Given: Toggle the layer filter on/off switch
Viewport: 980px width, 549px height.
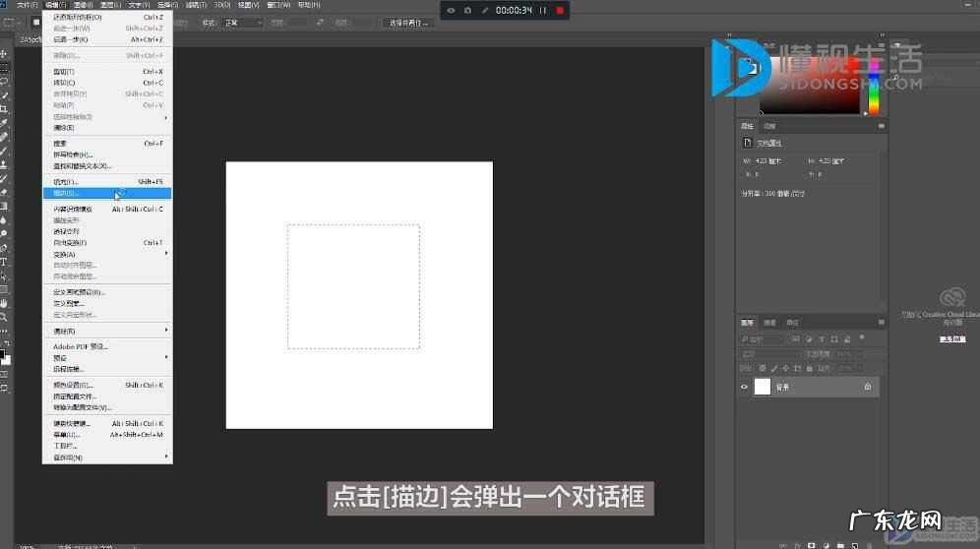Looking at the screenshot, I should (862, 337).
